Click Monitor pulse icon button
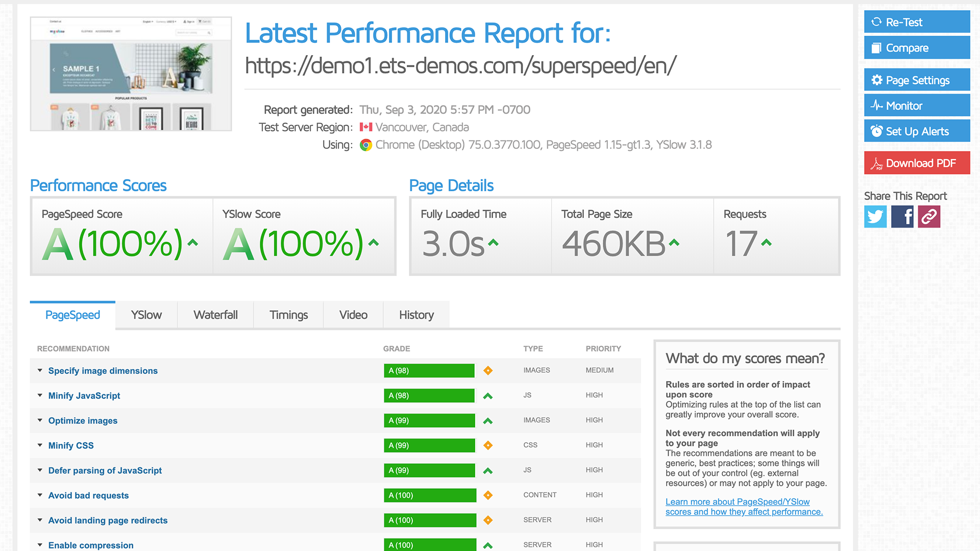 tap(917, 106)
